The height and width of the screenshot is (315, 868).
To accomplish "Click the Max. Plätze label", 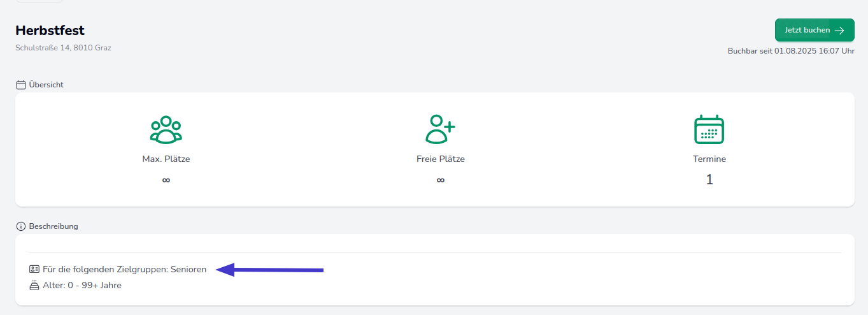I will tap(166, 159).
